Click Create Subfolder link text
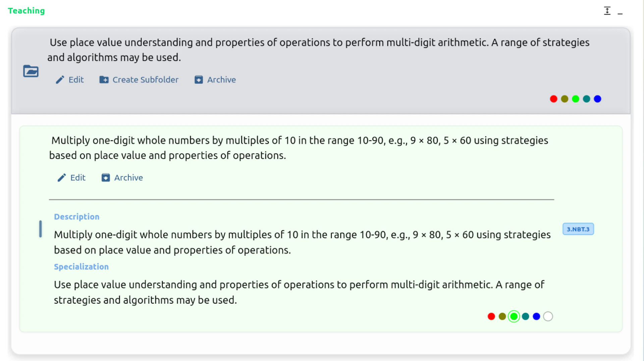The image size is (644, 361). 145,80
